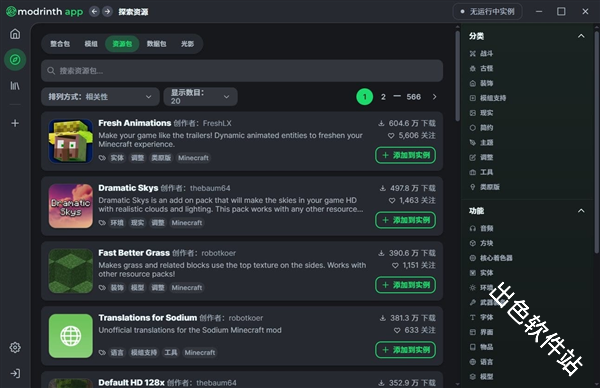
Task: Click the 字体 font feature icon
Action: click(x=473, y=318)
